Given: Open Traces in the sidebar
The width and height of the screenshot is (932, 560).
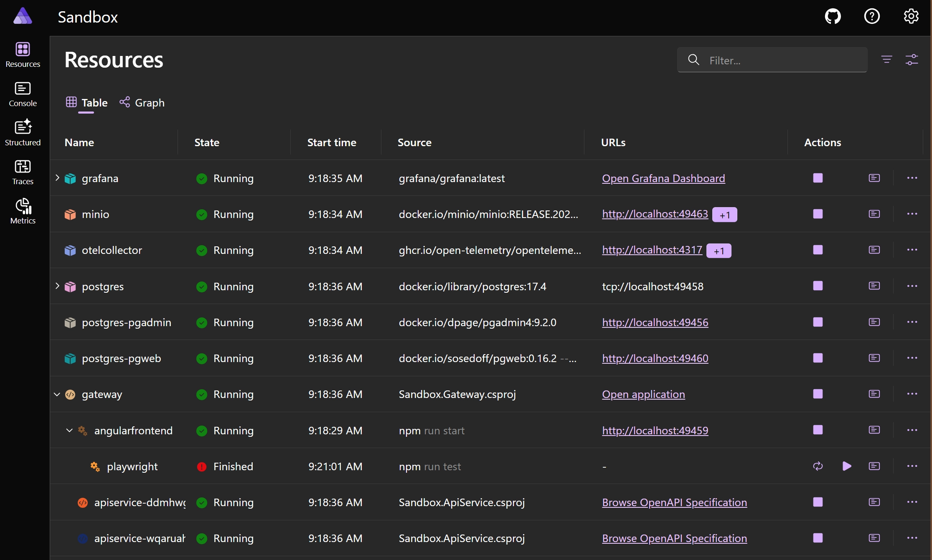Looking at the screenshot, I should [x=23, y=172].
